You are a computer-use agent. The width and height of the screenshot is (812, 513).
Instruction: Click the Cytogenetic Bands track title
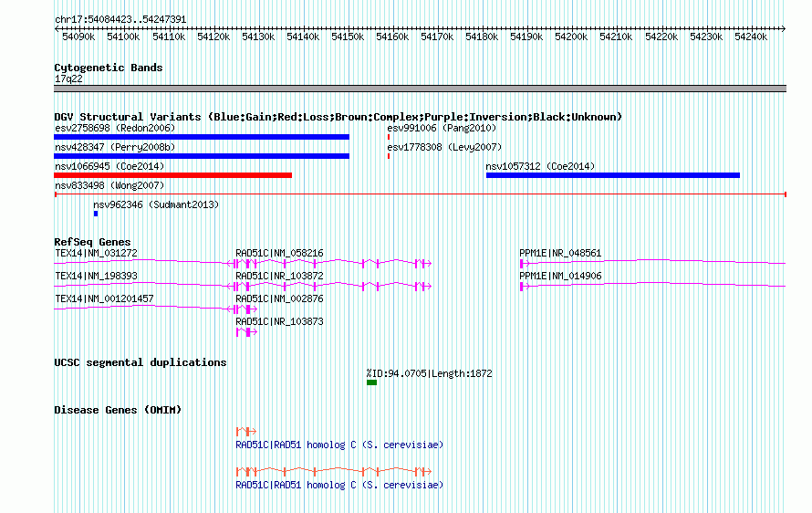[x=109, y=68]
